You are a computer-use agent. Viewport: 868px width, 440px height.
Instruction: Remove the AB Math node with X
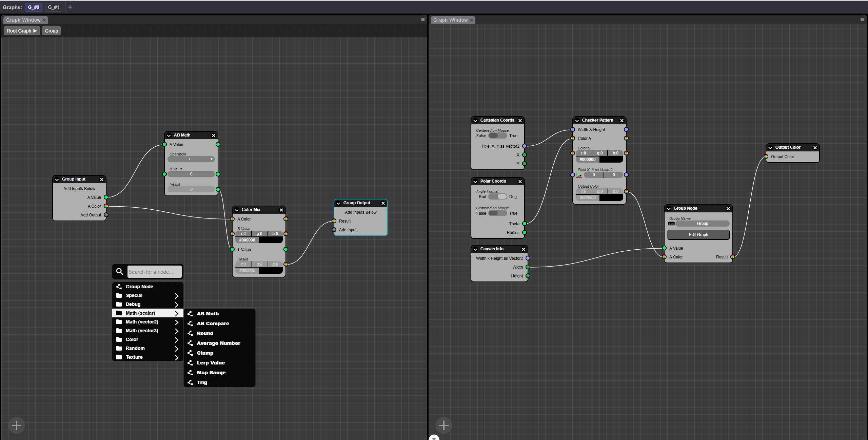coord(214,135)
